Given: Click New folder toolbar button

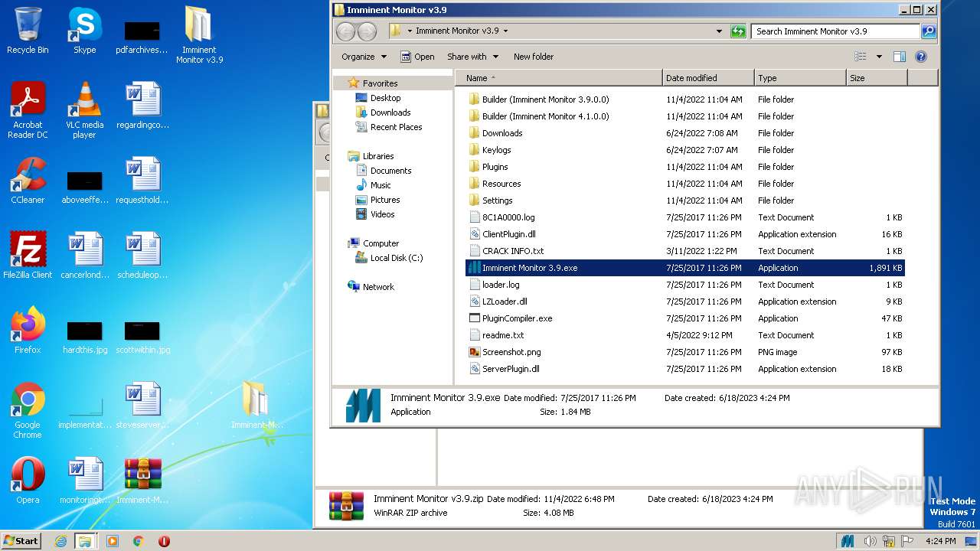Looking at the screenshot, I should [x=534, y=57].
